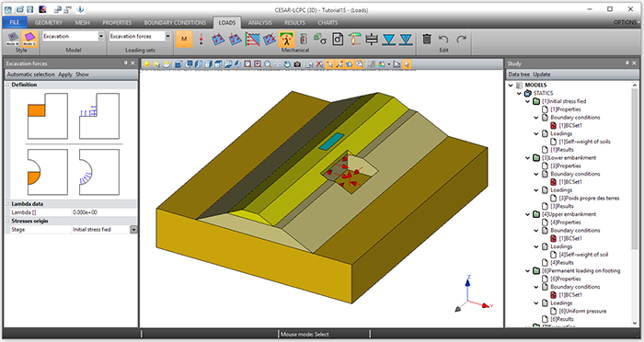
Task: Open the Model Excavation dropdown
Action: point(101,37)
